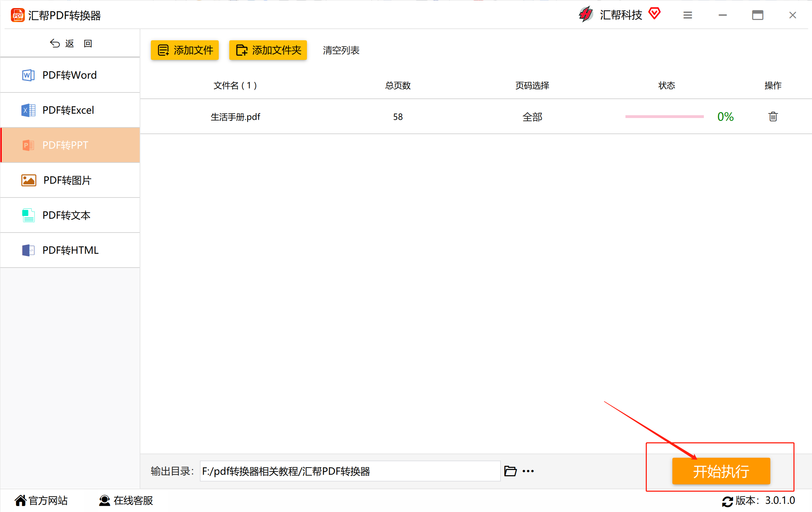
Task: Click the 汇帮科技 lightning brand icon
Action: click(x=586, y=15)
